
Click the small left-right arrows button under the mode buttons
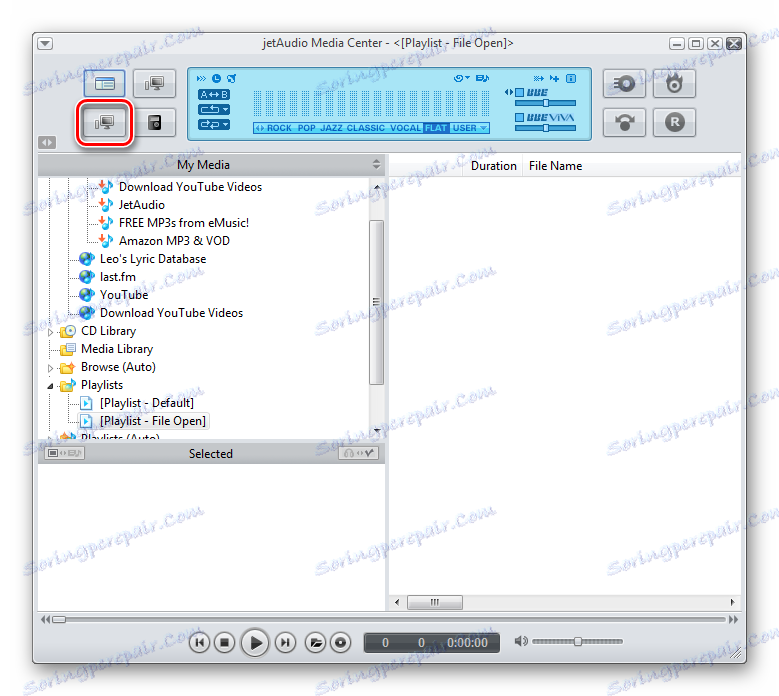tap(47, 143)
